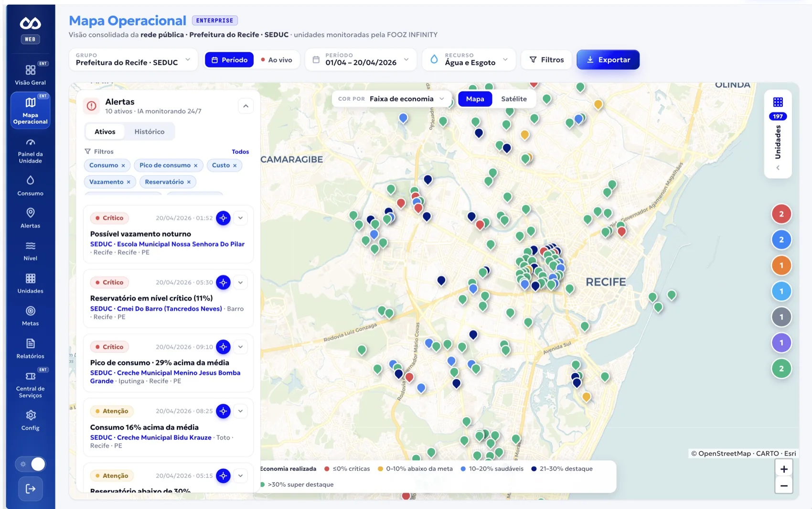812x509 pixels.
Task: Open the Mapa Operacional sidebar item
Action: click(x=30, y=110)
